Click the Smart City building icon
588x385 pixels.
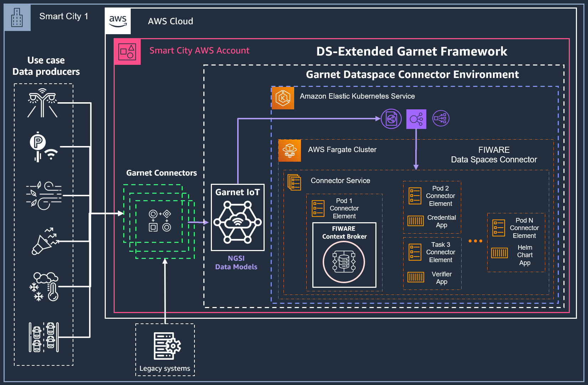point(17,17)
